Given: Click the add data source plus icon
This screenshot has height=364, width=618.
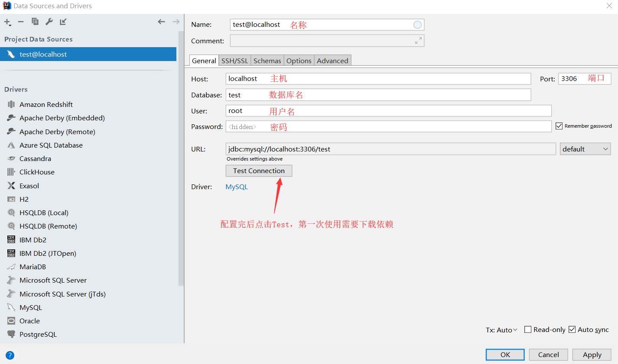Looking at the screenshot, I should pos(7,22).
